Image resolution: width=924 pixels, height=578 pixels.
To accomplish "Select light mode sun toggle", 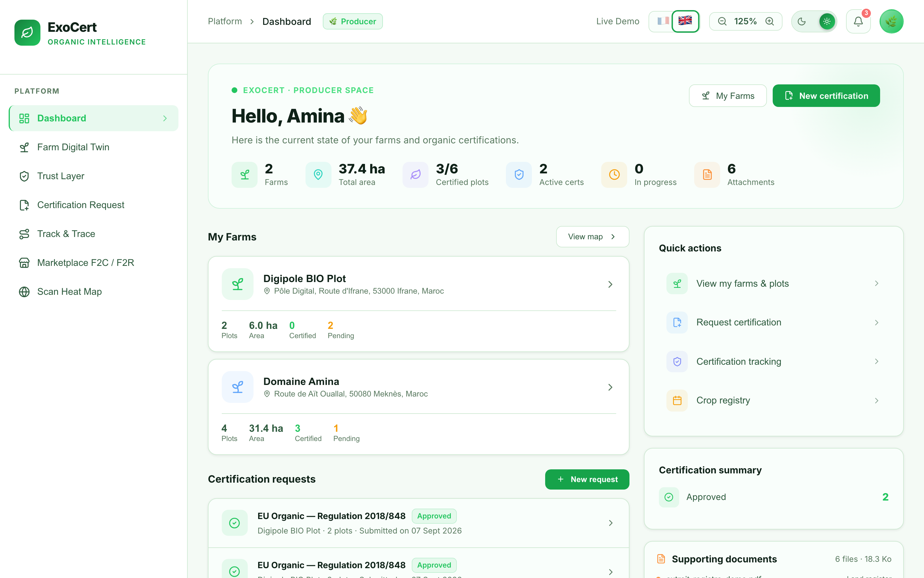I will (827, 21).
